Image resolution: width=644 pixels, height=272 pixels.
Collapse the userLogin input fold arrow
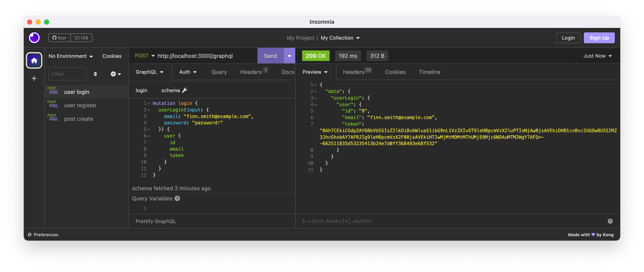click(149, 110)
